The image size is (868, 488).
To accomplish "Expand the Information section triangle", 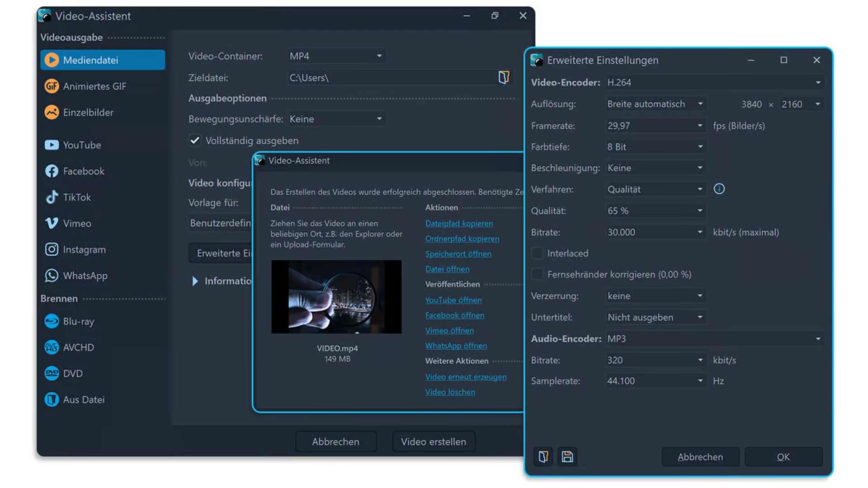I will click(x=195, y=281).
